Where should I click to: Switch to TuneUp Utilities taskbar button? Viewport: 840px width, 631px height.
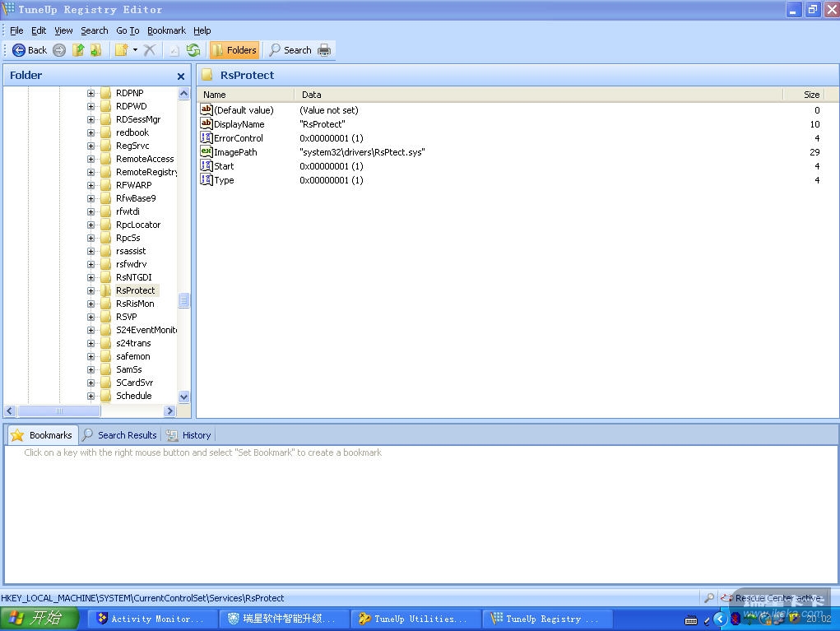(415, 619)
